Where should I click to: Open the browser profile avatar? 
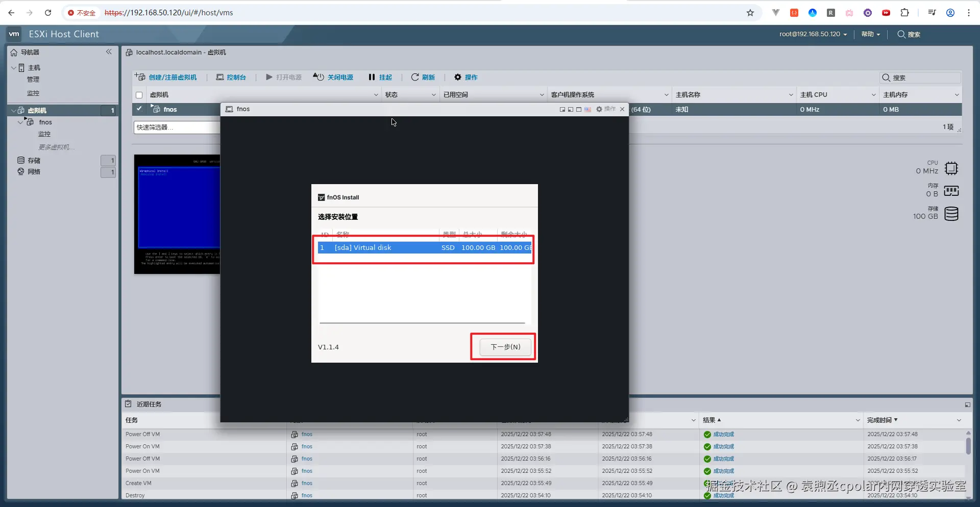click(950, 13)
